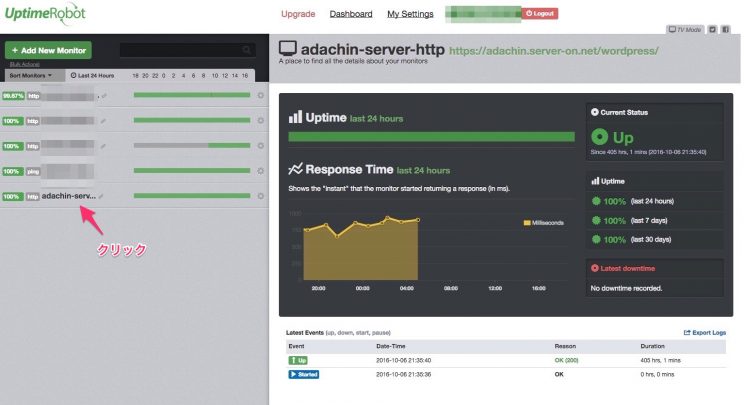Click the edit pencil next to adachin-serv
Image resolution: width=744 pixels, height=405 pixels.
pos(102,196)
